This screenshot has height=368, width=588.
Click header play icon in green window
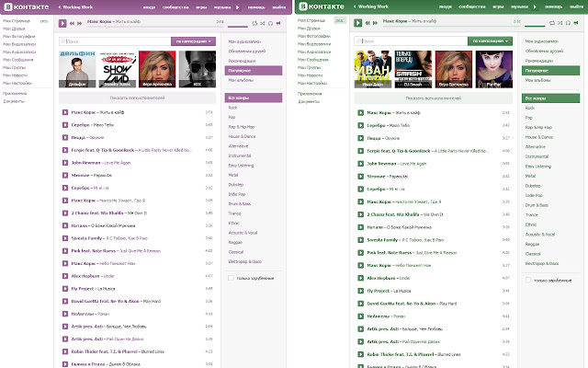pos(535,6)
